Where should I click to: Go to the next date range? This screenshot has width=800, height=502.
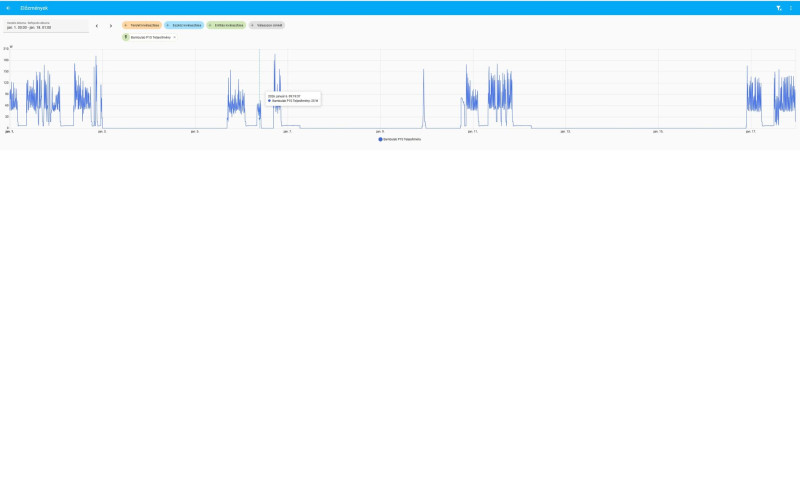[x=111, y=26]
